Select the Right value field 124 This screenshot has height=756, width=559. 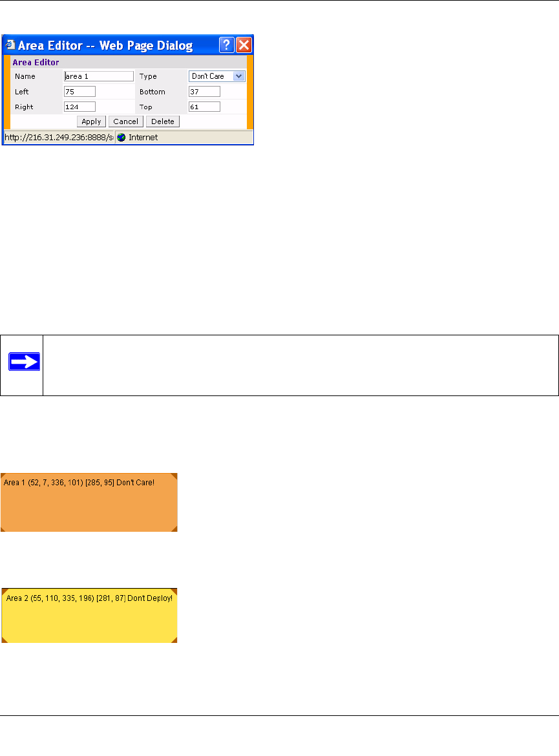(x=79, y=107)
